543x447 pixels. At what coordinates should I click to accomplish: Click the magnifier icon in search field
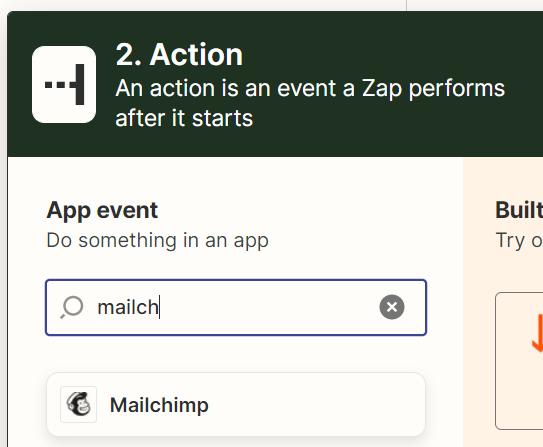[x=72, y=307]
